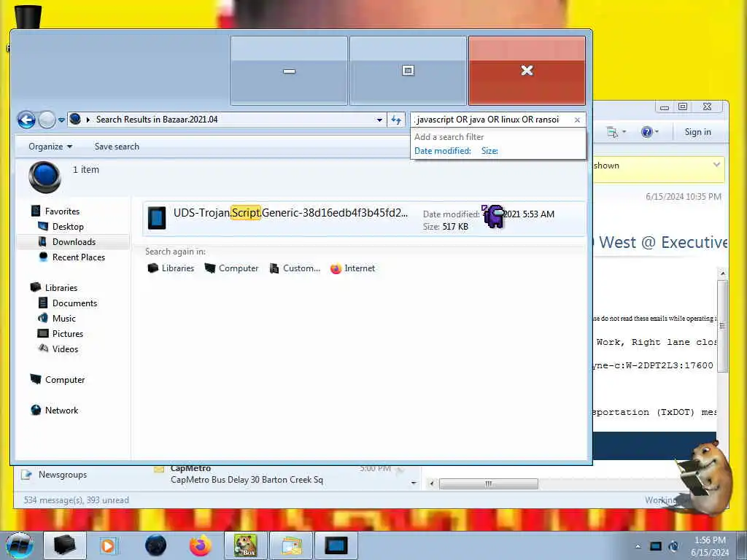Click the monitor icon in system tray
The width and height of the screenshot is (747, 560).
coord(656,546)
